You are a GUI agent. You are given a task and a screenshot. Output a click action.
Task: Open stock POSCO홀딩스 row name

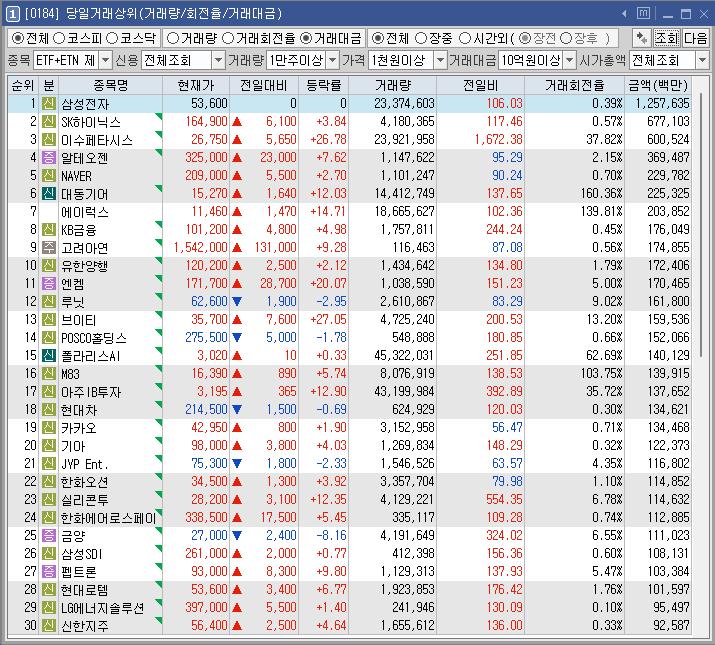93,338
